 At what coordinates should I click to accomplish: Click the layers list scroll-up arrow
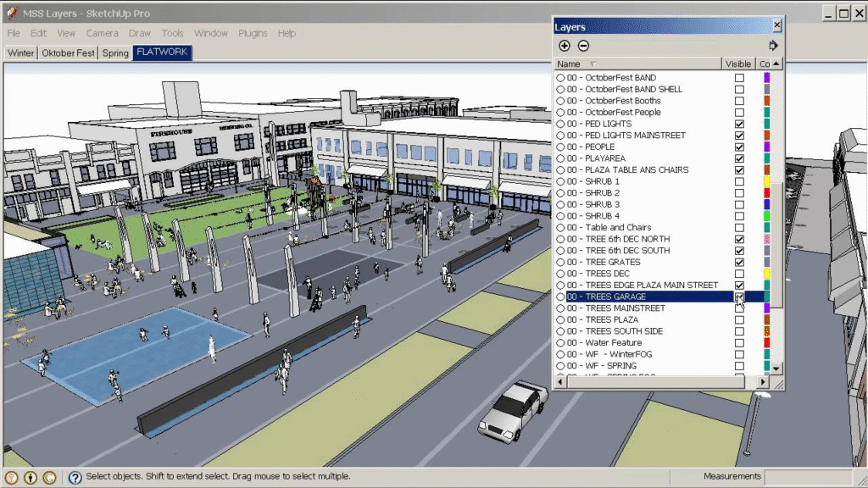point(776,64)
